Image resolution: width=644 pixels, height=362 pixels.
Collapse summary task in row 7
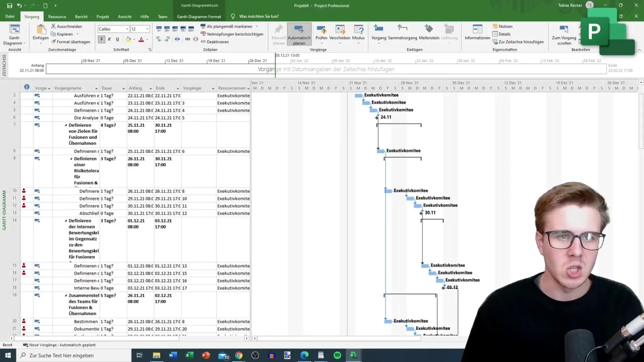pyautogui.click(x=66, y=125)
